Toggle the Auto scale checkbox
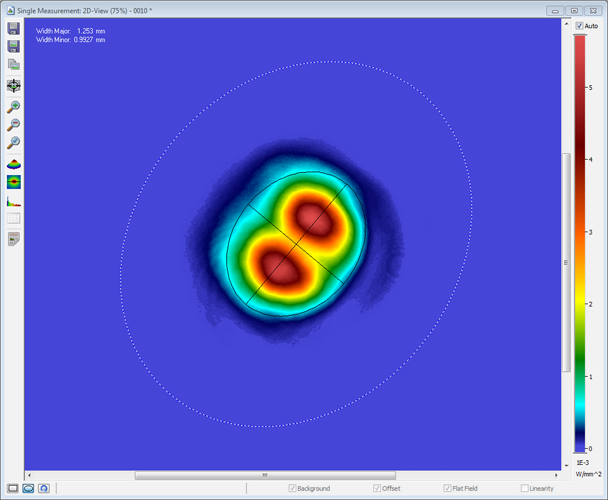This screenshot has height=500, width=608. [x=579, y=26]
